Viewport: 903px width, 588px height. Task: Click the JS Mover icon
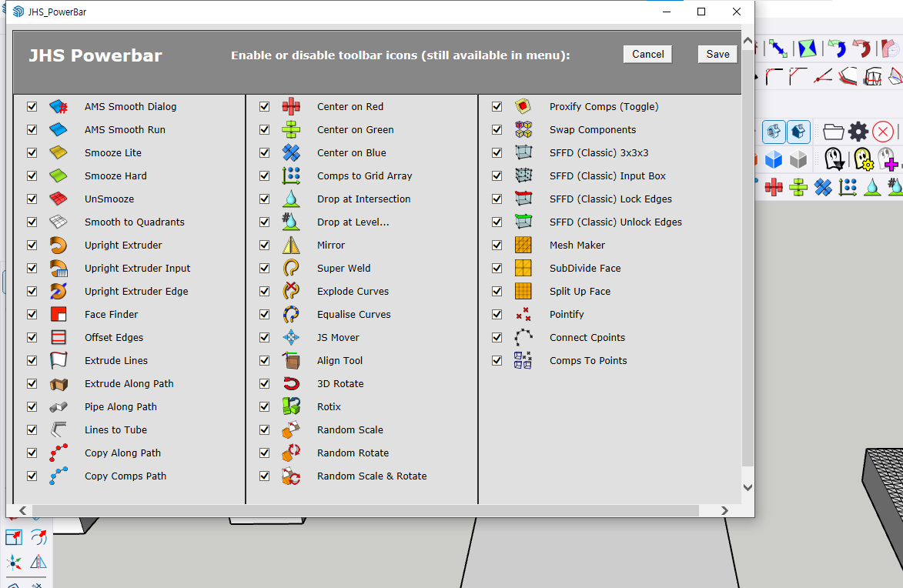291,337
